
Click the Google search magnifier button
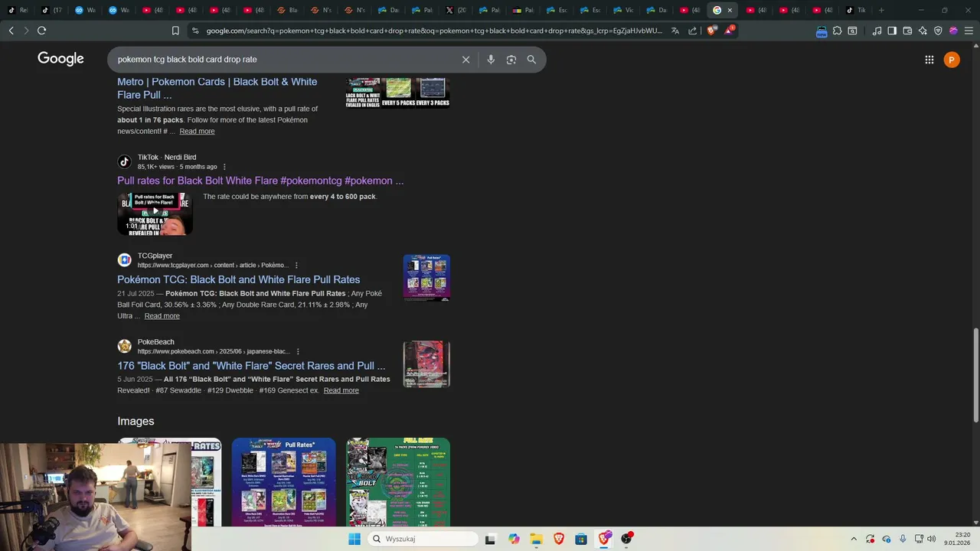click(x=531, y=60)
